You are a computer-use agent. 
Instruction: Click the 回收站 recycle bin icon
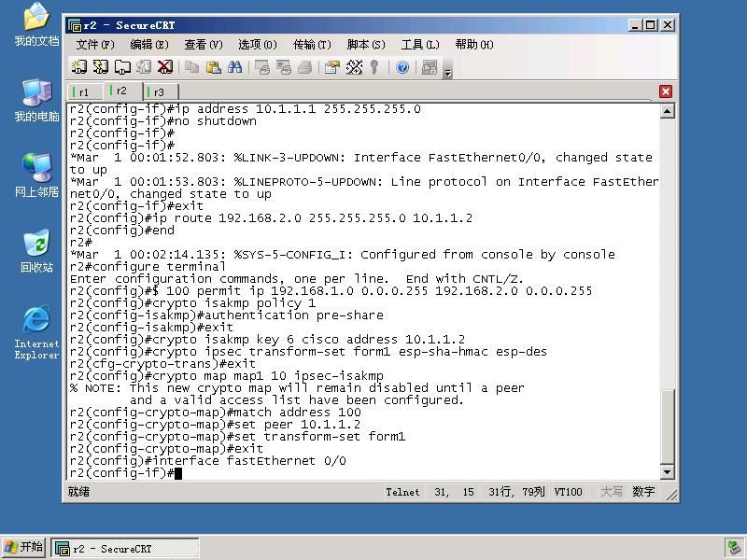pyautogui.click(x=36, y=251)
